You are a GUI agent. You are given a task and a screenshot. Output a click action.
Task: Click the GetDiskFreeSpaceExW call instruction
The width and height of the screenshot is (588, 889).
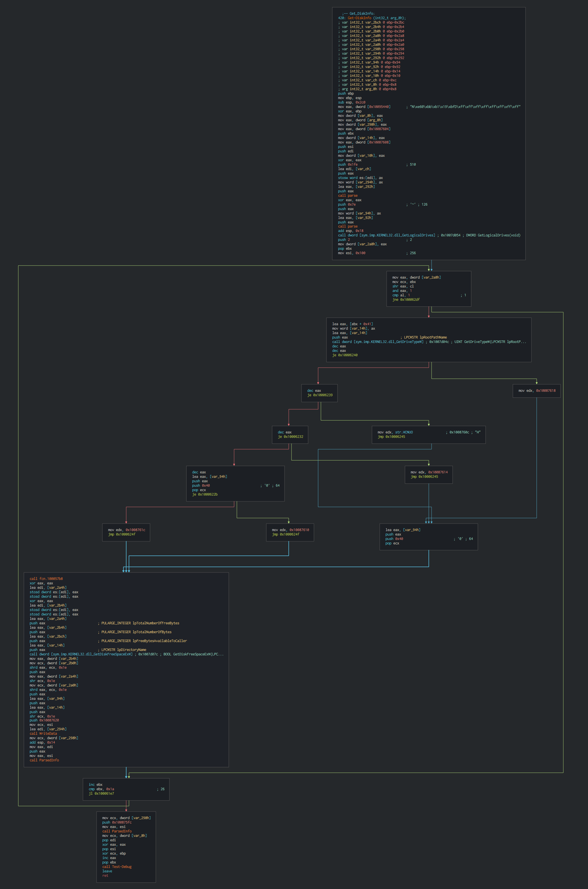81,654
